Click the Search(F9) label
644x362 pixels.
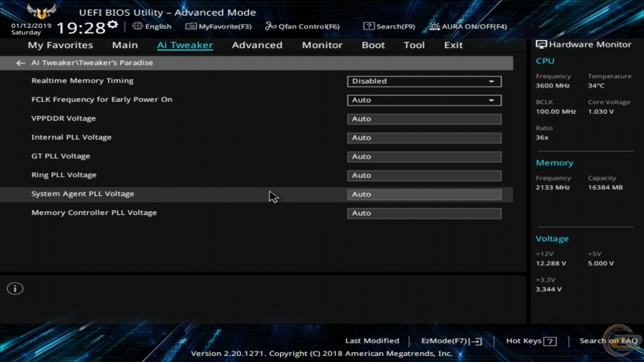[396, 26]
